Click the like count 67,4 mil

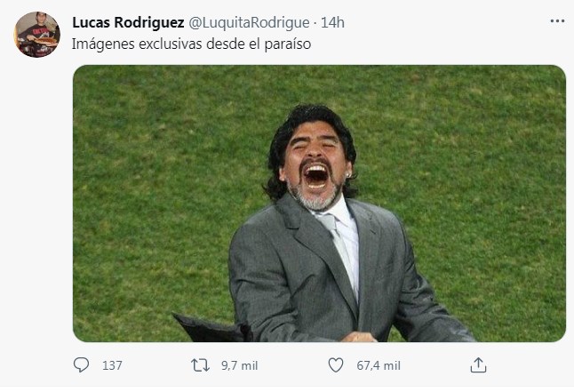point(379,365)
